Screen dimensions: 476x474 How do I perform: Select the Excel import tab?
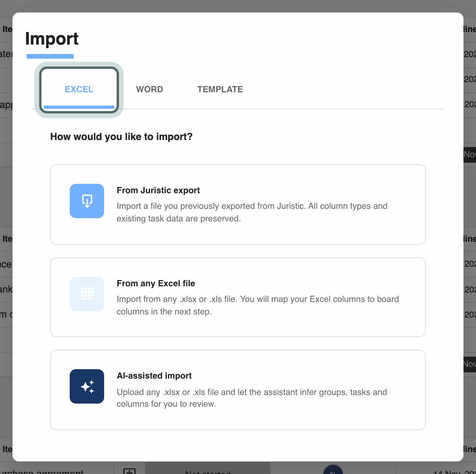tap(79, 90)
